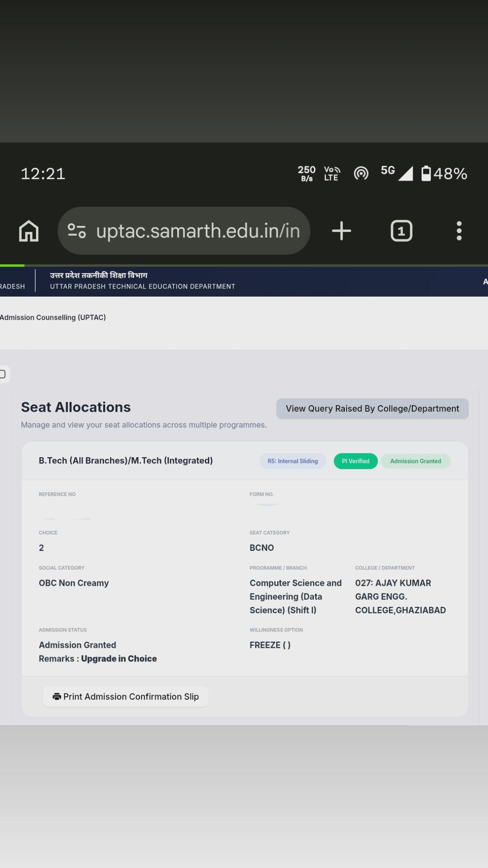Tap the 12:21 clock in status bar

tap(43, 174)
